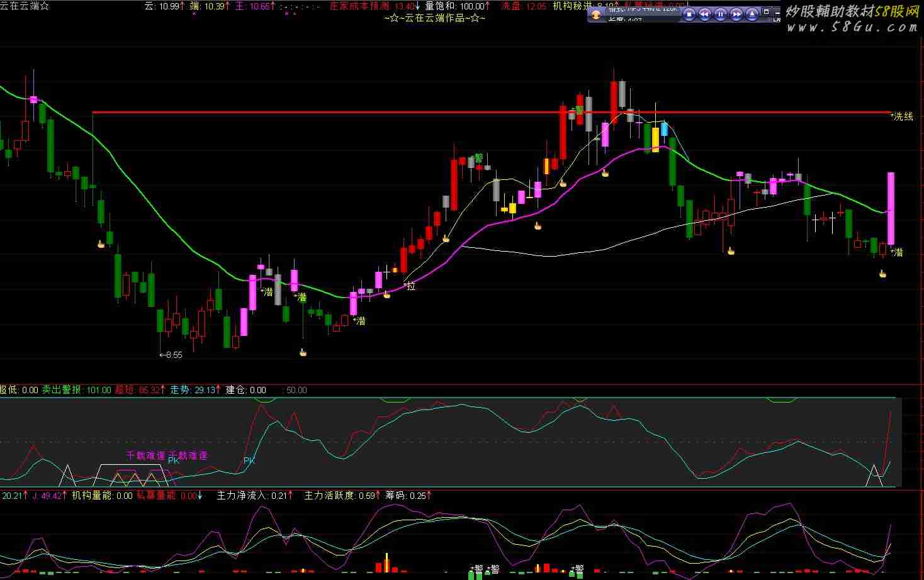Open the www.58Gu.com watermark link

click(852, 26)
